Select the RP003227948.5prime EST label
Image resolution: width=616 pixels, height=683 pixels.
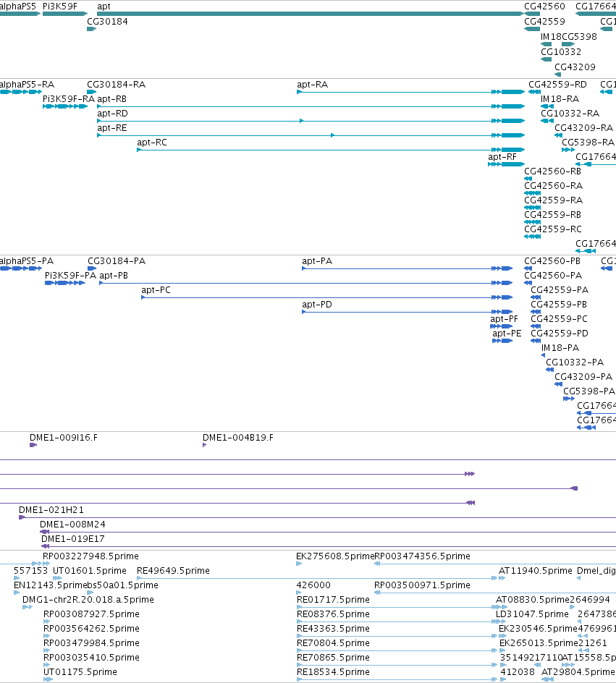pos(90,556)
